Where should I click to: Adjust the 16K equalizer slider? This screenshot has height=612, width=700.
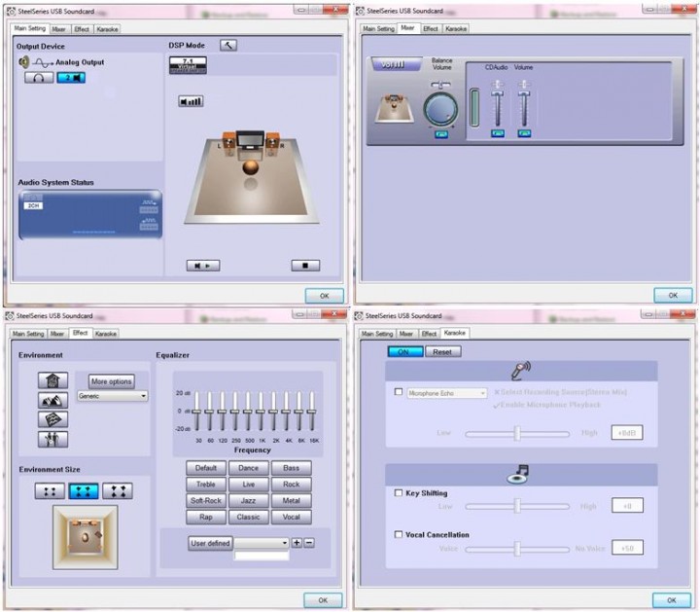point(312,411)
